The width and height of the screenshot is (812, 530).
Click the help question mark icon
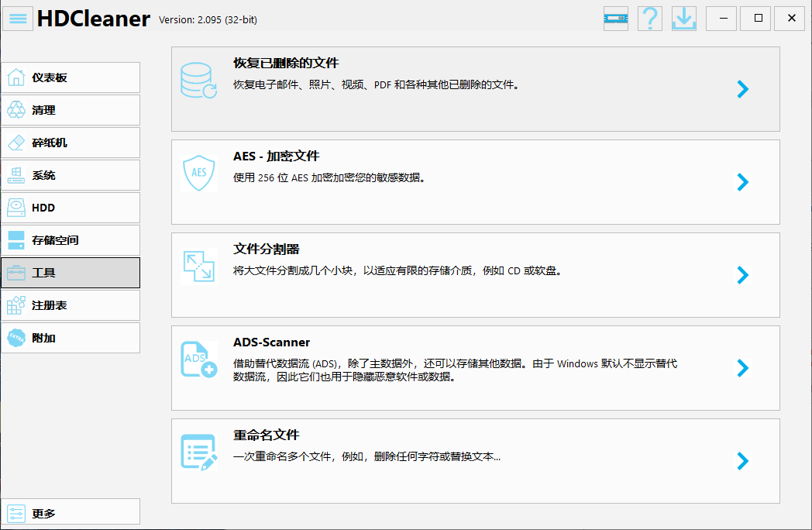649,18
